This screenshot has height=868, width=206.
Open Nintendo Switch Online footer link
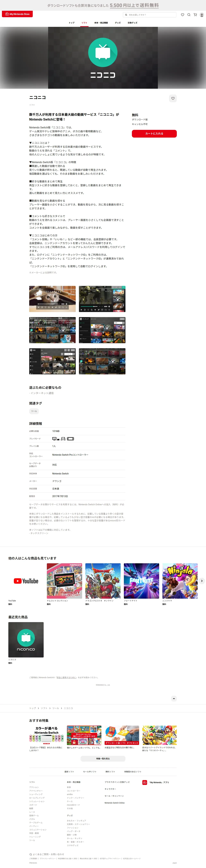tap(114, 803)
